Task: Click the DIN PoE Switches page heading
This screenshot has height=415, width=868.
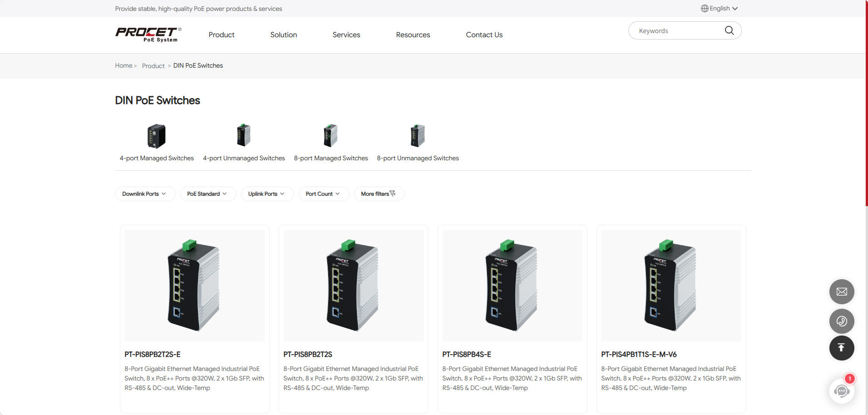Action: 158,100
